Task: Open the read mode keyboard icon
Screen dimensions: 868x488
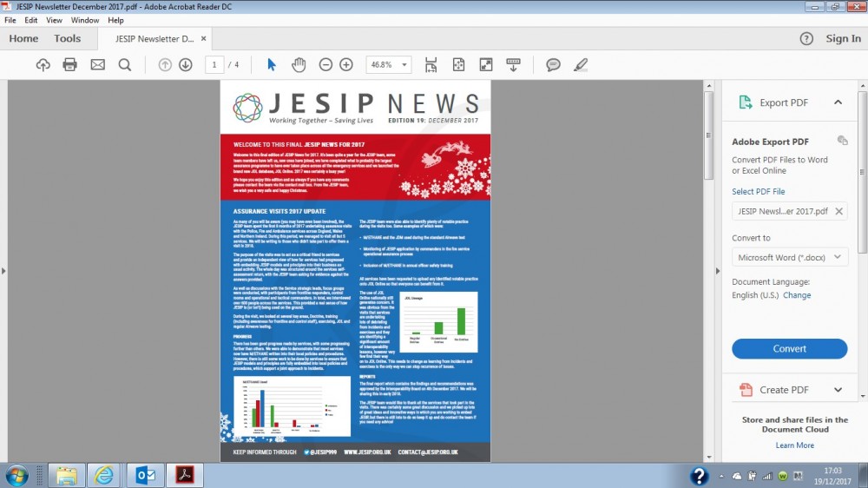Action: coord(513,65)
